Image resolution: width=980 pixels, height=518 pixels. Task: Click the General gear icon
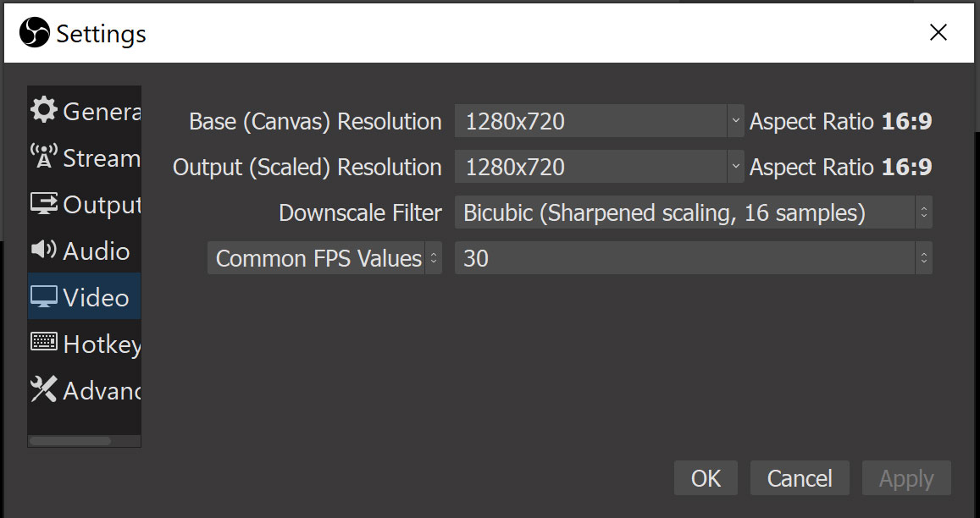click(44, 110)
